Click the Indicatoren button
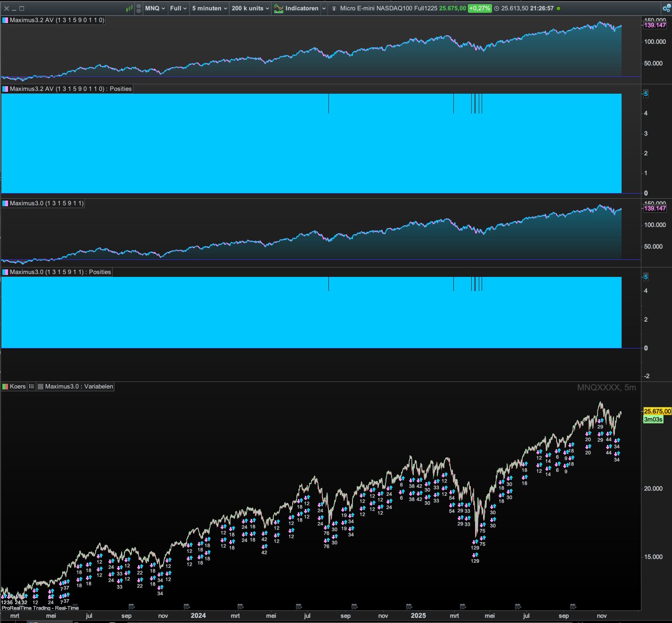The image size is (672, 623). coord(296,8)
